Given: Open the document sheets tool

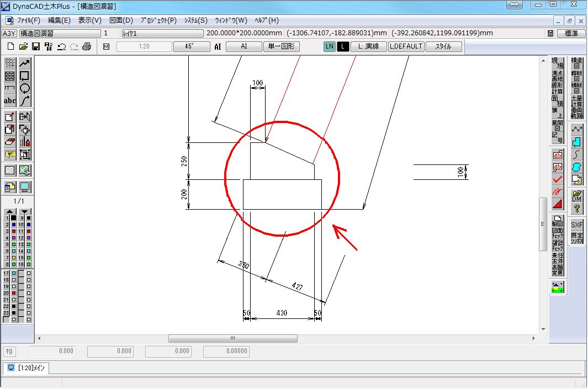Looking at the screenshot, I should coord(10,186).
